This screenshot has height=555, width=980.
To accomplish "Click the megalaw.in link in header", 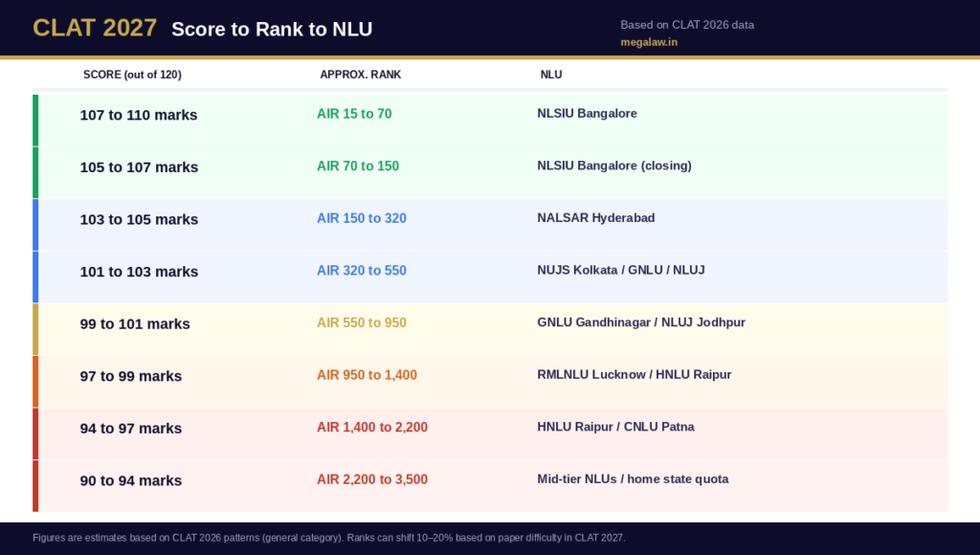I will pos(649,42).
